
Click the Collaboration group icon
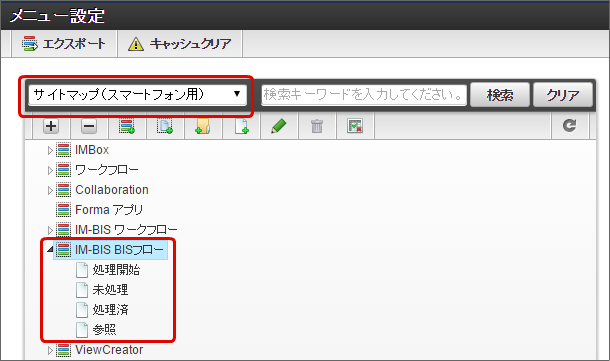coord(63,190)
